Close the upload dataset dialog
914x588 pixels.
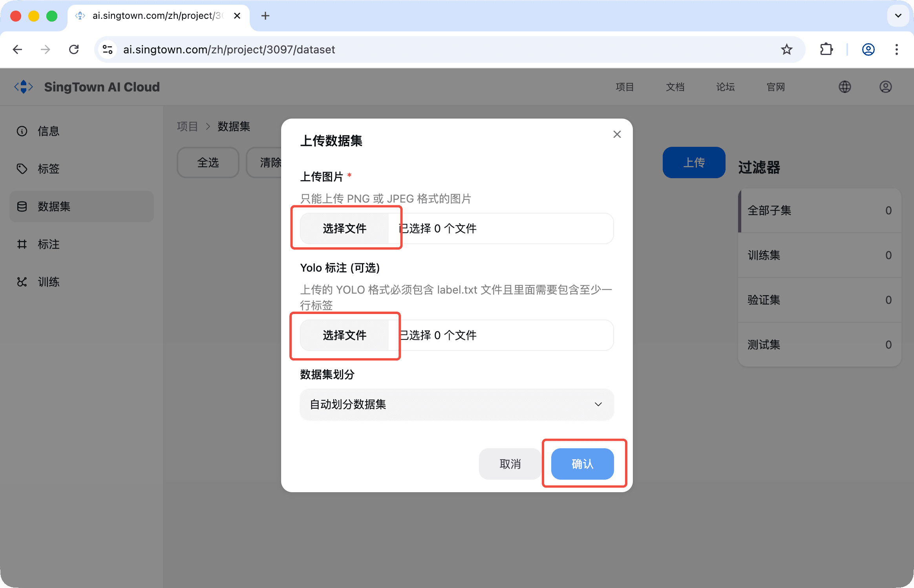point(617,134)
